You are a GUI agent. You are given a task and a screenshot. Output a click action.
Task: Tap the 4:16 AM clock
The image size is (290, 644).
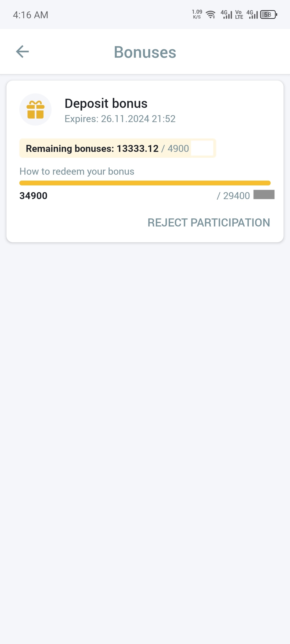[31, 15]
